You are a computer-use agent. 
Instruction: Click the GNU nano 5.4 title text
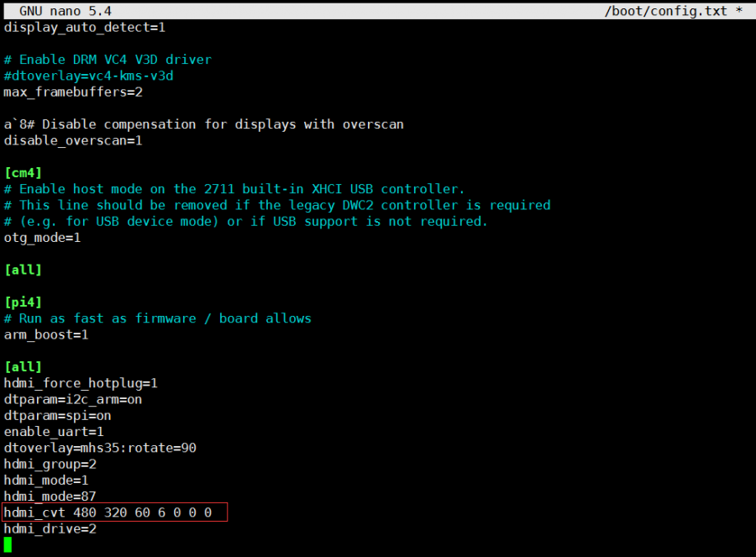pyautogui.click(x=65, y=11)
